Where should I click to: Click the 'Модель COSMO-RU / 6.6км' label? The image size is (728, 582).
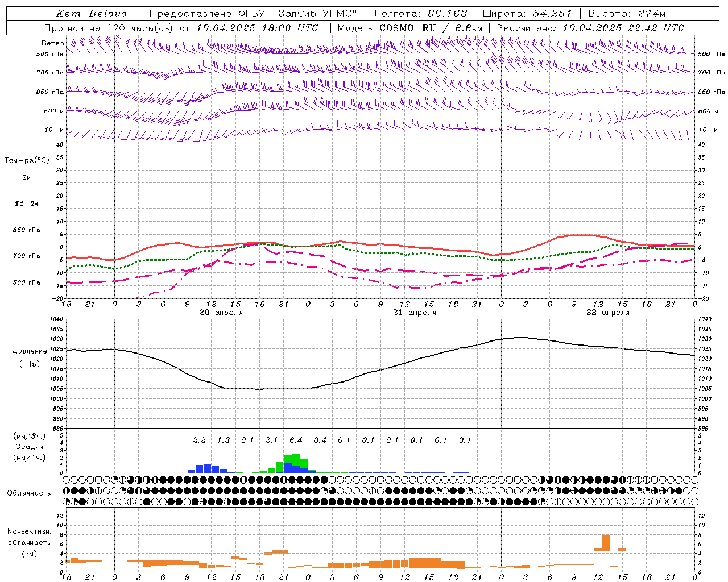click(x=410, y=28)
